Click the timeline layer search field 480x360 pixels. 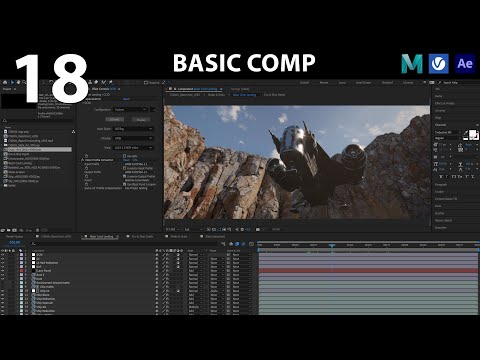point(123,244)
